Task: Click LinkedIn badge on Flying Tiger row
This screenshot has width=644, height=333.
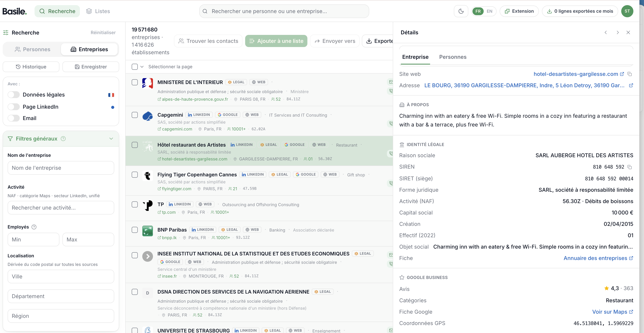Action: pos(253,174)
